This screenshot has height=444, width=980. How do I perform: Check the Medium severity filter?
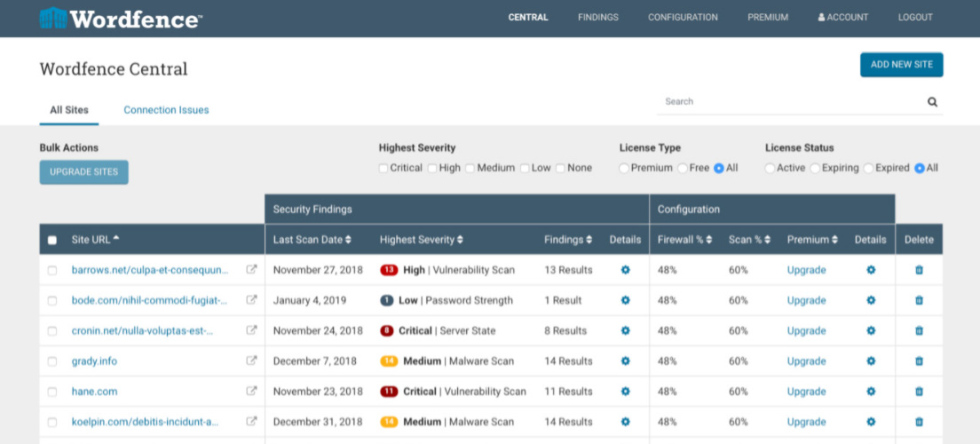tap(470, 168)
